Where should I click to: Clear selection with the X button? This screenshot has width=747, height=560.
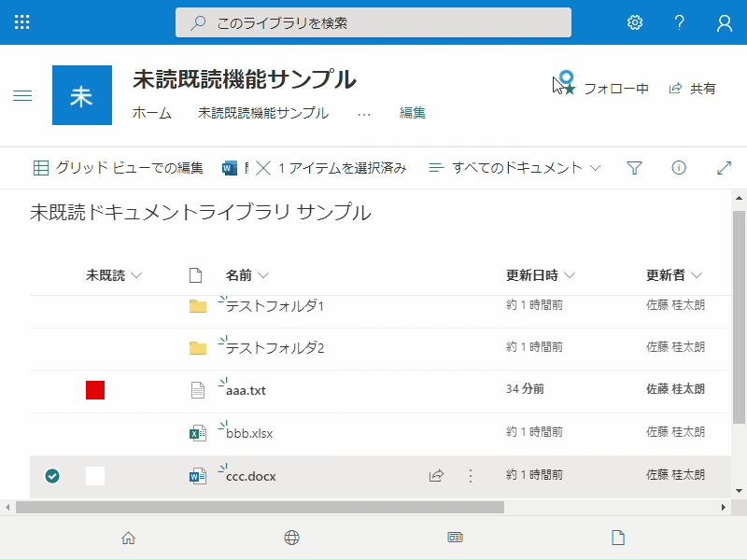tap(263, 168)
